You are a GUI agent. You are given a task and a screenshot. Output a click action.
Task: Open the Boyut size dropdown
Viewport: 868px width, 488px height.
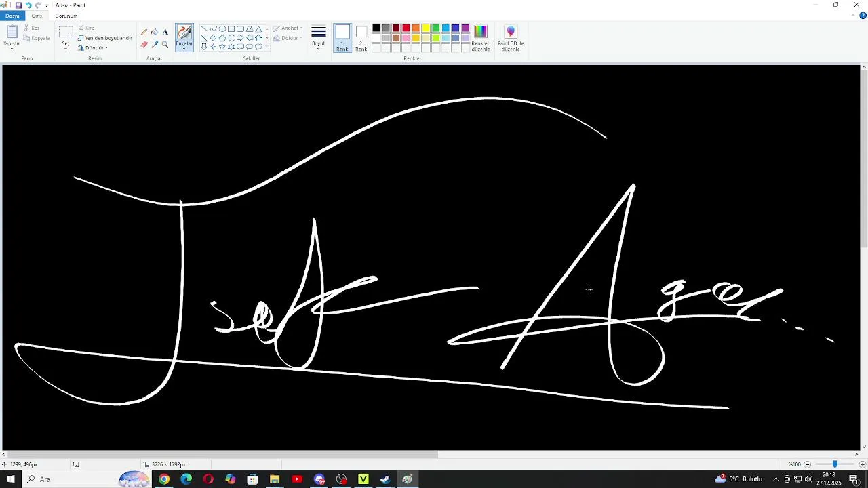tap(319, 38)
